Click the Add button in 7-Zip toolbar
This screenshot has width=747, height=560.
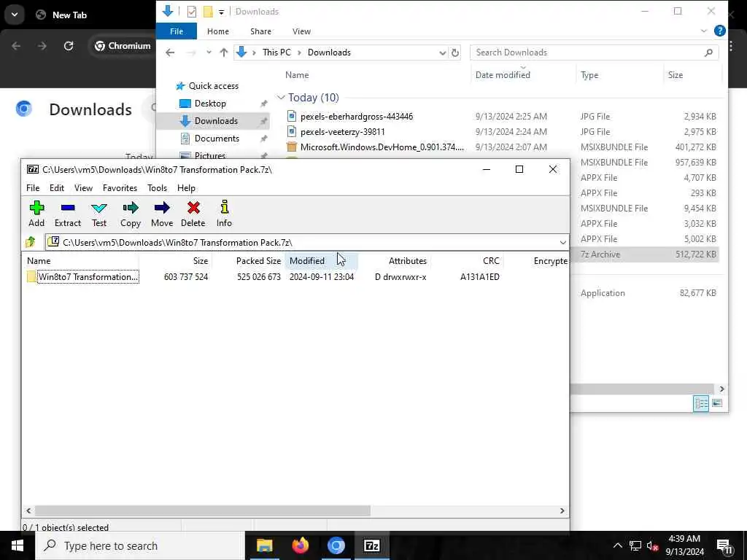(36, 214)
